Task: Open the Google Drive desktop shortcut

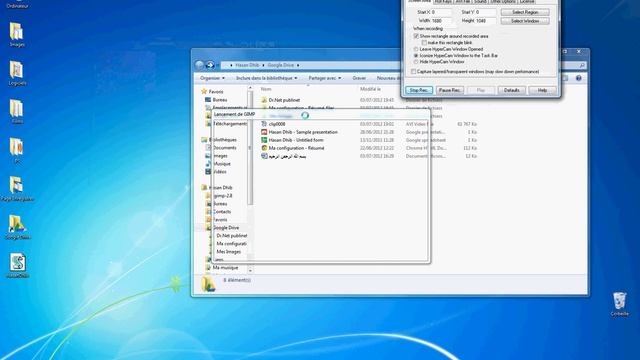Action: pyautogui.click(x=17, y=227)
